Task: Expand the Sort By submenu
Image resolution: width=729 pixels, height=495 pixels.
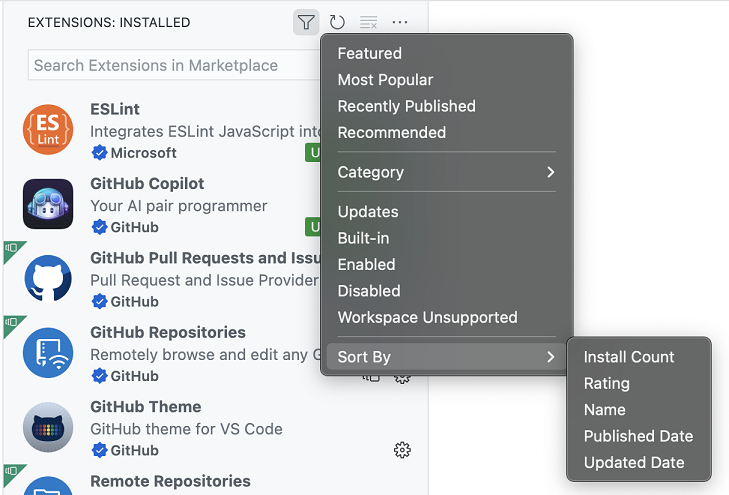Action: [446, 357]
